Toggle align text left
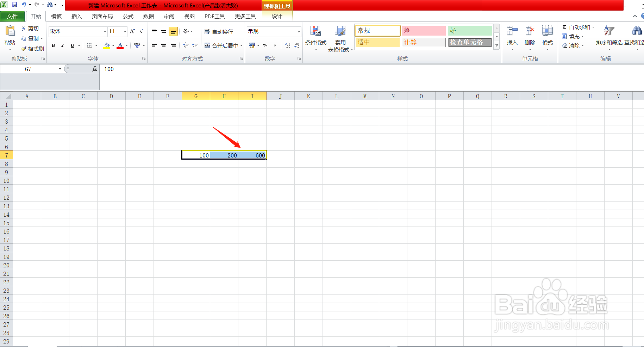 tap(154, 45)
